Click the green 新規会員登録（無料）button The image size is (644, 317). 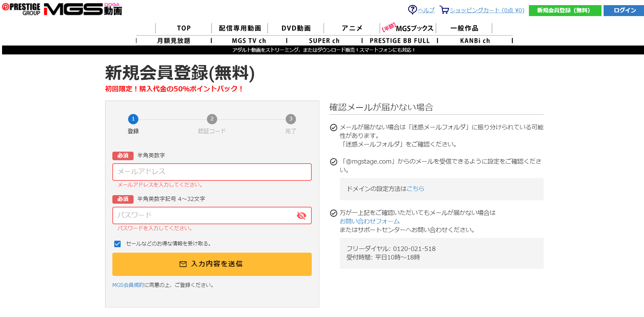pos(565,11)
